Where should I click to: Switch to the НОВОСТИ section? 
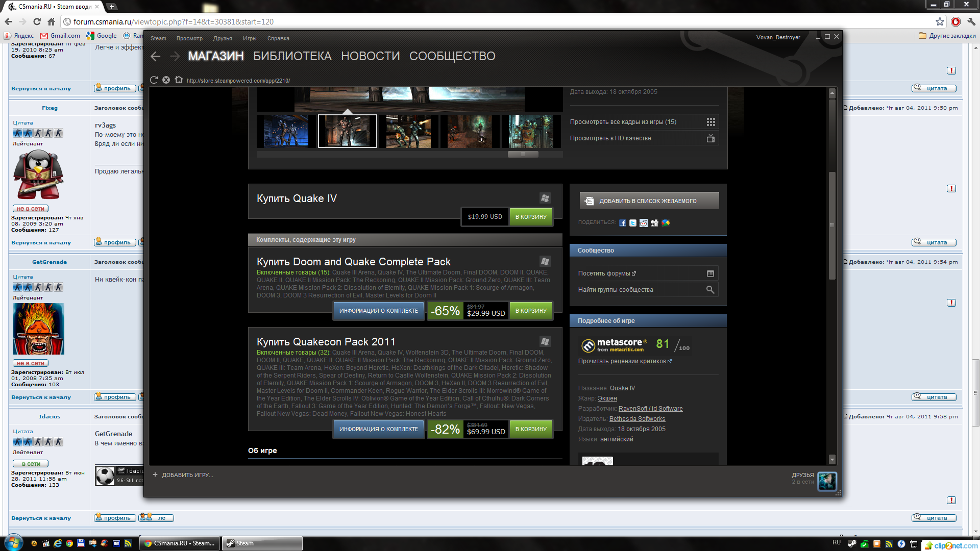click(371, 56)
